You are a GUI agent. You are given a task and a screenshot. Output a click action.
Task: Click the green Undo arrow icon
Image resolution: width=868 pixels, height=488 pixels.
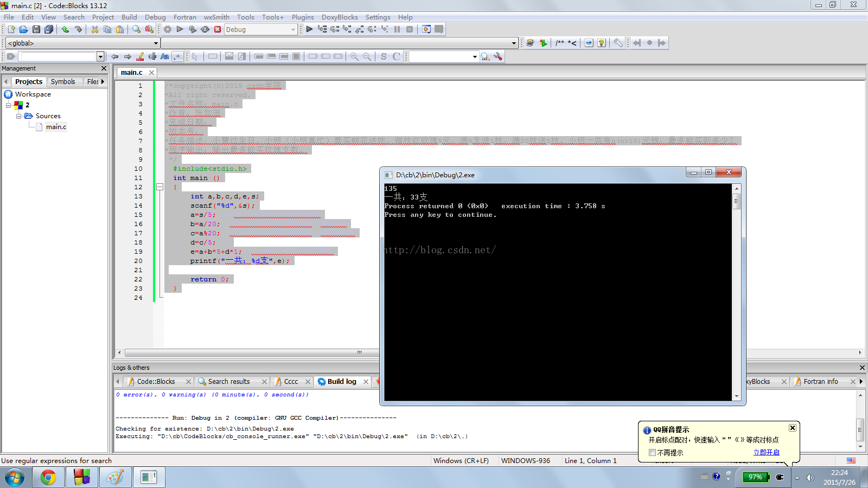65,29
